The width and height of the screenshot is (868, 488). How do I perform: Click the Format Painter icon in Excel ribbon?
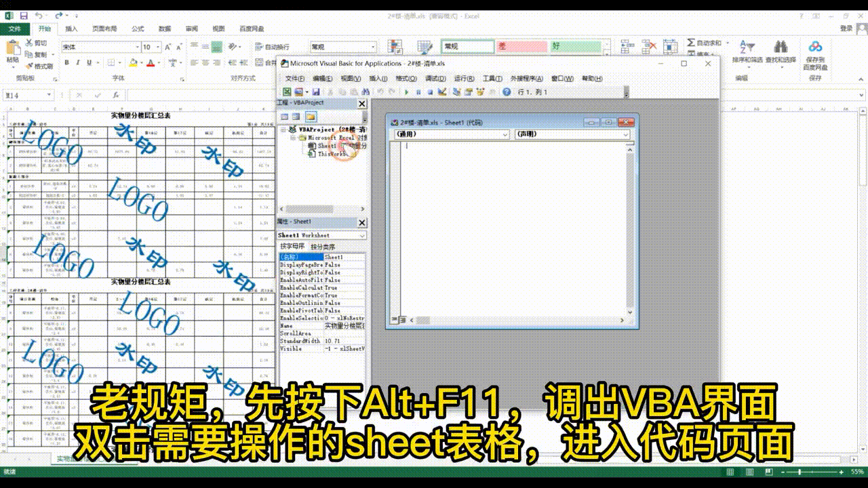[x=29, y=66]
